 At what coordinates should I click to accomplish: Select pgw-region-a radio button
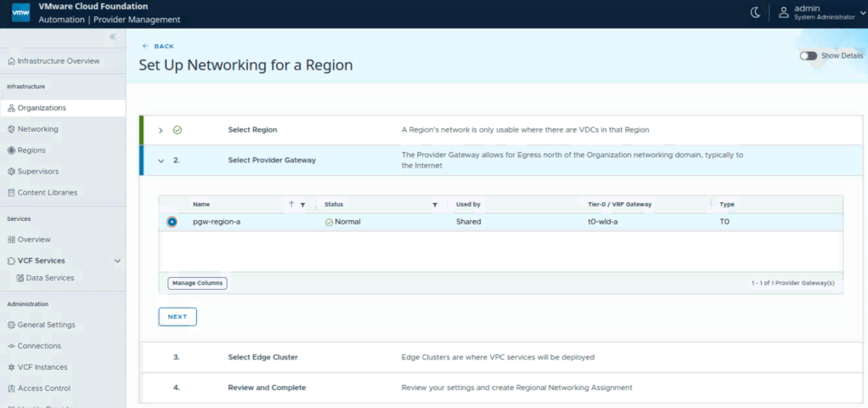point(172,222)
